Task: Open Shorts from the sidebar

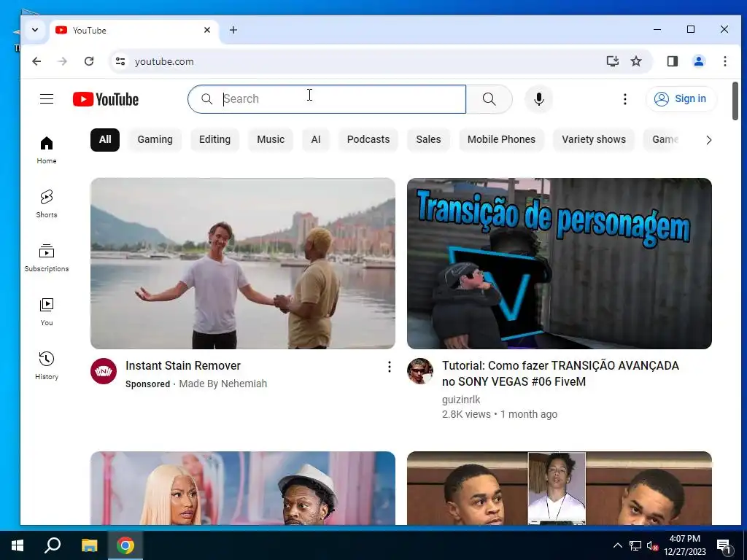Action: click(47, 204)
